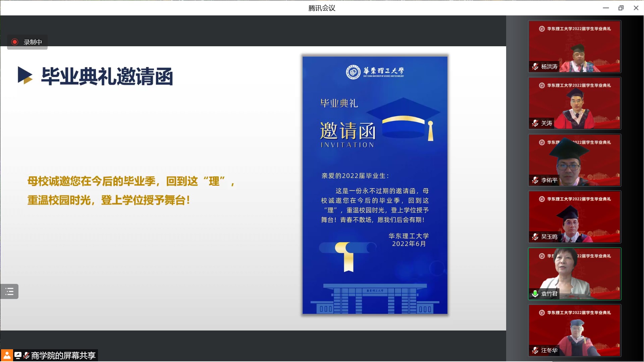Select 汪冬华 participant video thumbnail
Viewport: 644px width, 362px height.
pos(575,330)
